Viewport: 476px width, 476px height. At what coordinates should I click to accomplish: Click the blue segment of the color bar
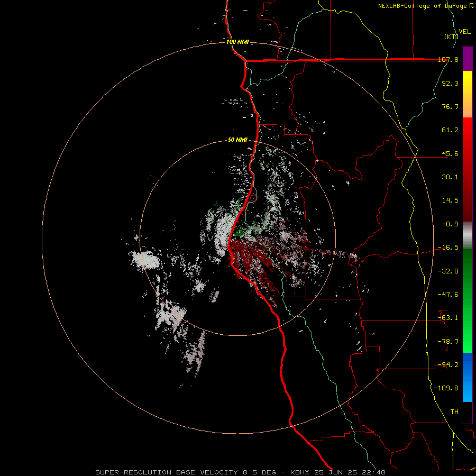(467, 377)
